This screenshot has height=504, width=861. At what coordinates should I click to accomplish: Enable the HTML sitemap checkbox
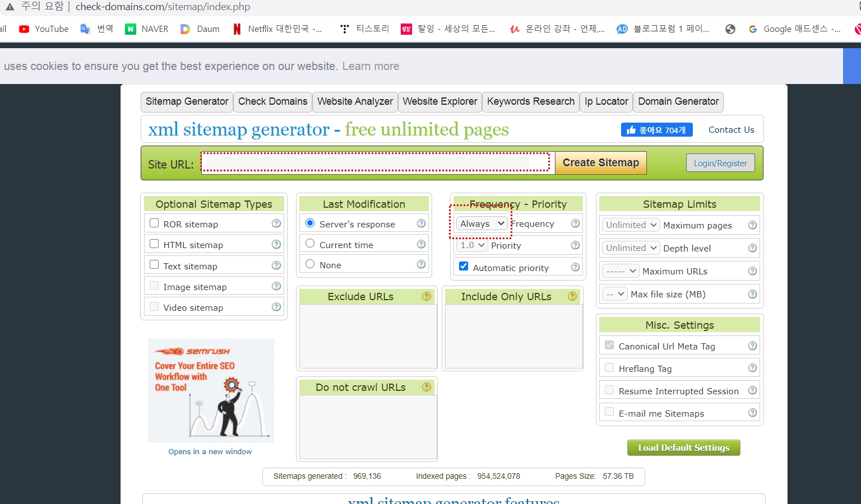(x=154, y=244)
